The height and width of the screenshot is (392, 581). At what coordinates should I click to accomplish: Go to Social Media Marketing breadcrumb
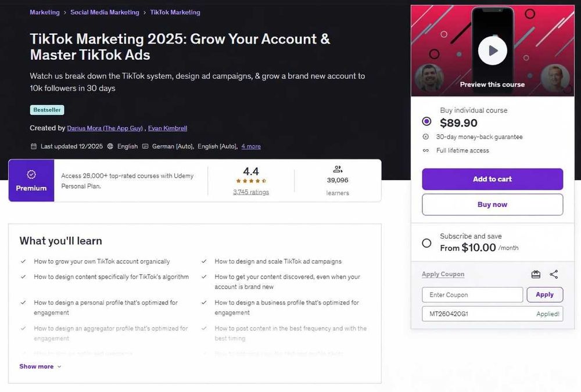(x=105, y=12)
